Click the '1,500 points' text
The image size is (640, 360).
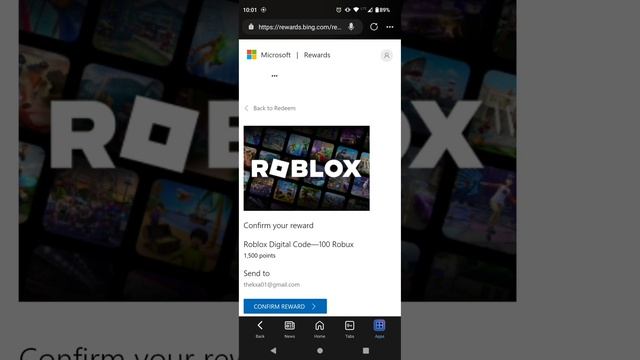click(x=260, y=256)
